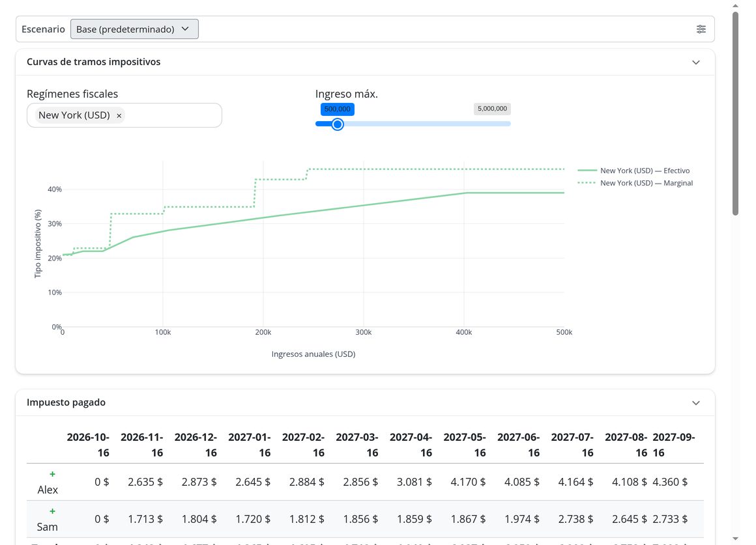The height and width of the screenshot is (545, 756).
Task: Click Alex's 3.081 $ cell
Action: click(414, 482)
